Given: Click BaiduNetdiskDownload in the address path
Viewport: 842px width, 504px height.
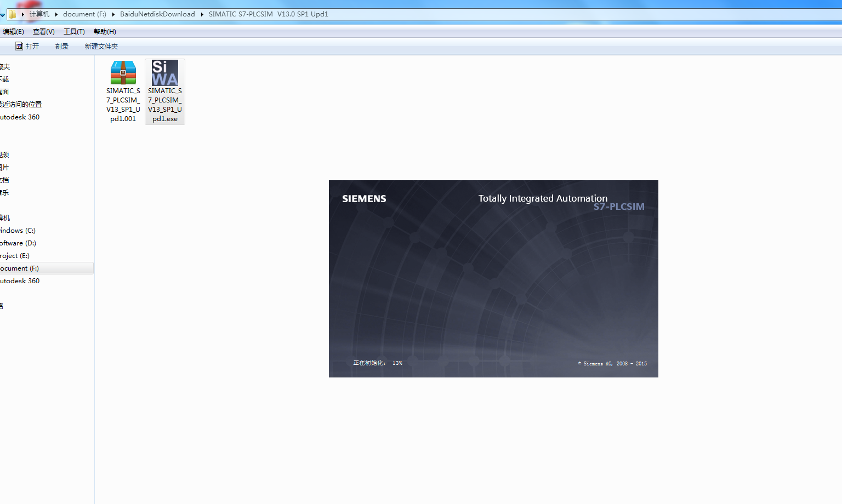Looking at the screenshot, I should point(157,14).
